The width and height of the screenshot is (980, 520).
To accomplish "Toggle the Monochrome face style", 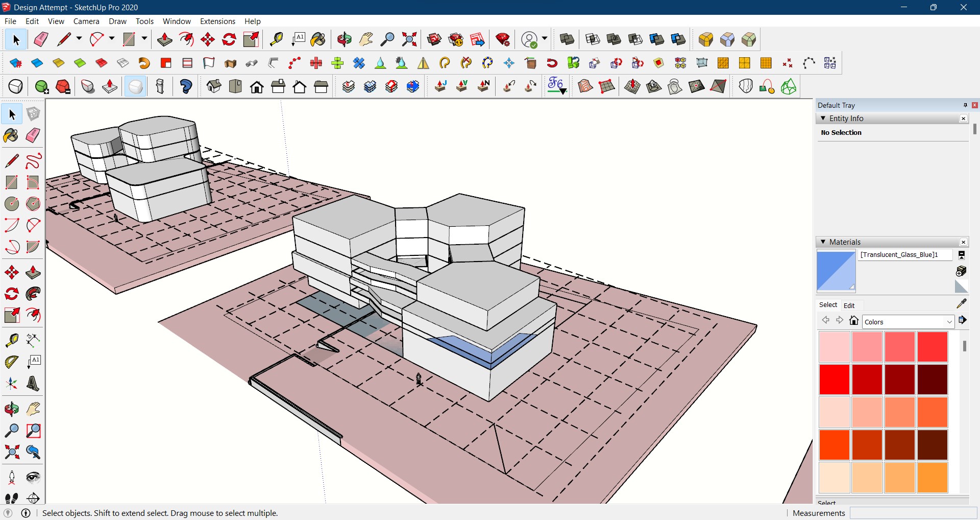I will (136, 87).
